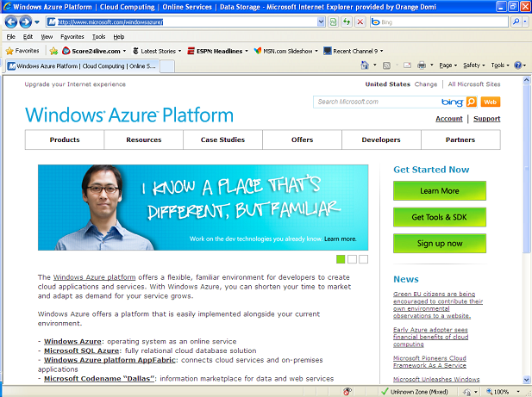Click the RSS Feeds icon
The height and width of the screenshot is (397, 532).
click(x=386, y=65)
